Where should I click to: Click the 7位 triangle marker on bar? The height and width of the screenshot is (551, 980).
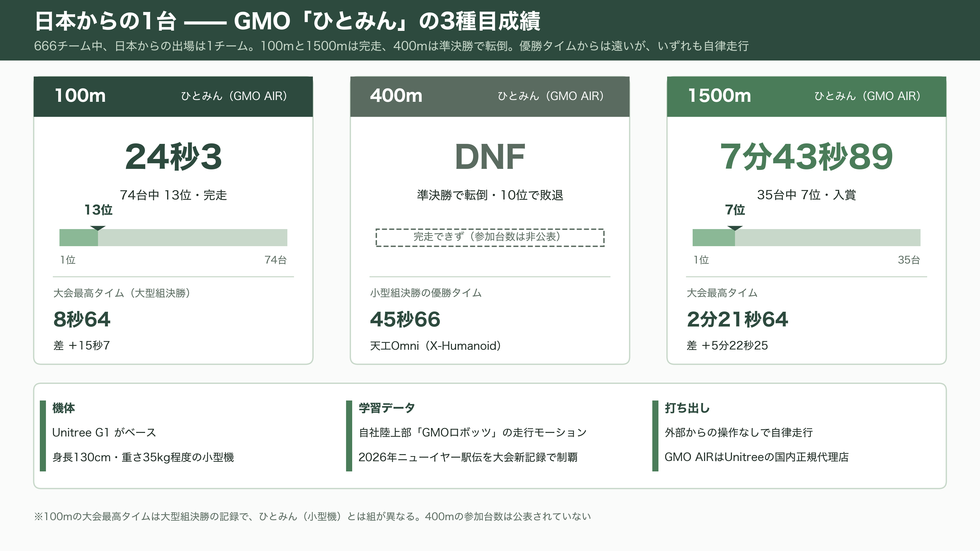[x=735, y=228]
